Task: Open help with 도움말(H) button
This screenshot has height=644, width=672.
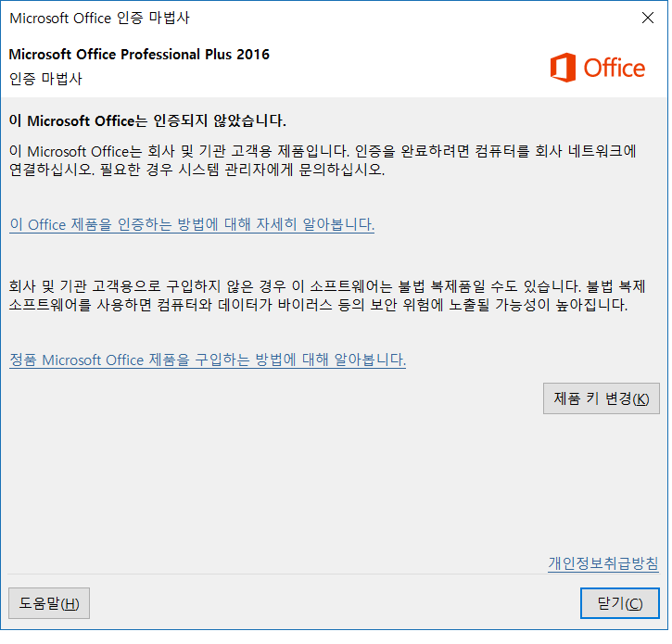Action: click(49, 603)
